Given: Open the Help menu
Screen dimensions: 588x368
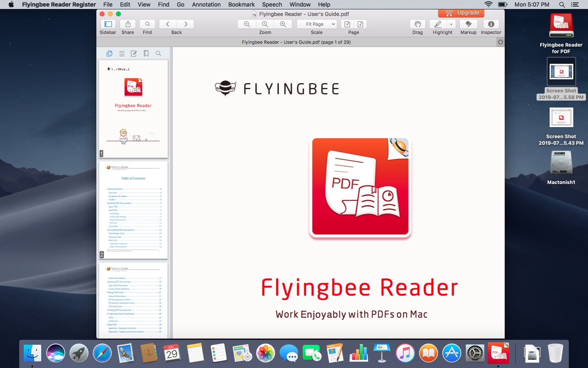Looking at the screenshot, I should click(324, 4).
